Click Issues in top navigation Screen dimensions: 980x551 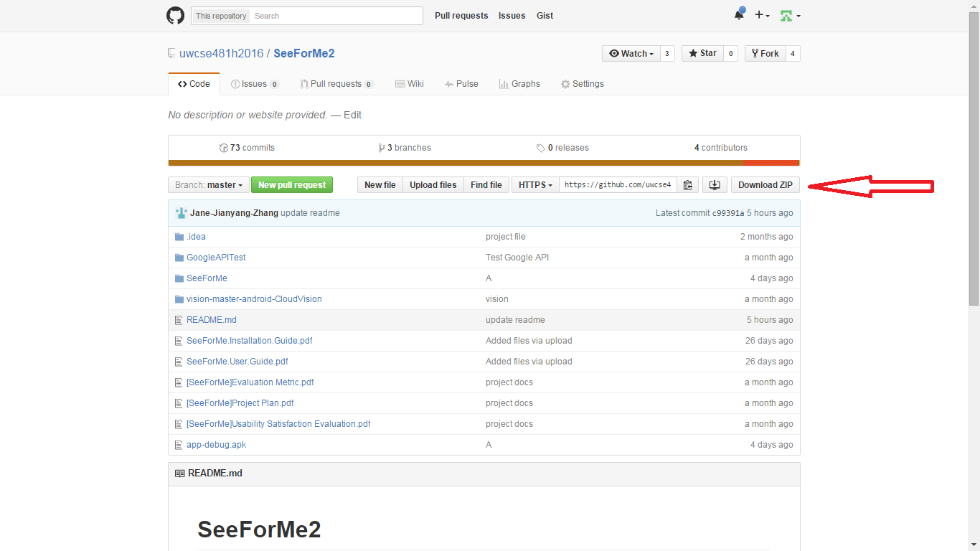[x=512, y=16]
